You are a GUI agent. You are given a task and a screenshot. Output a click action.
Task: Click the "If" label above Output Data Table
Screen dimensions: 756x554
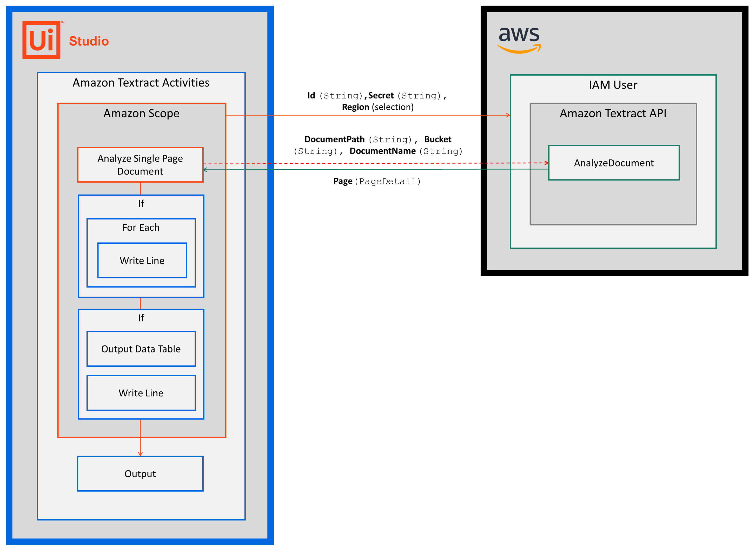[141, 318]
